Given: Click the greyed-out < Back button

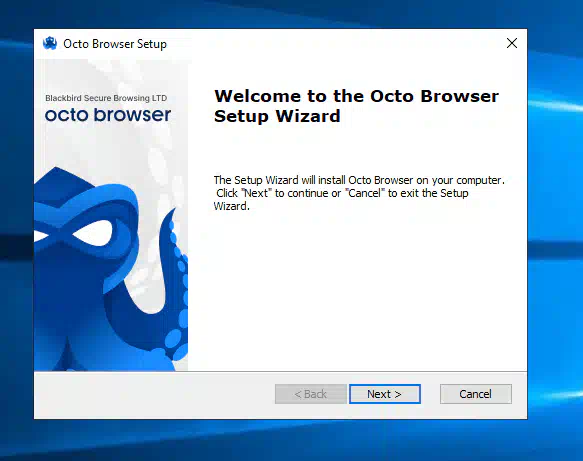Looking at the screenshot, I should [311, 394].
